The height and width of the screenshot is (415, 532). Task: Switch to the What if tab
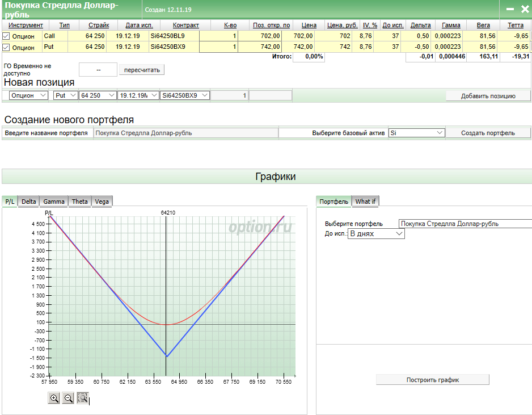click(365, 202)
